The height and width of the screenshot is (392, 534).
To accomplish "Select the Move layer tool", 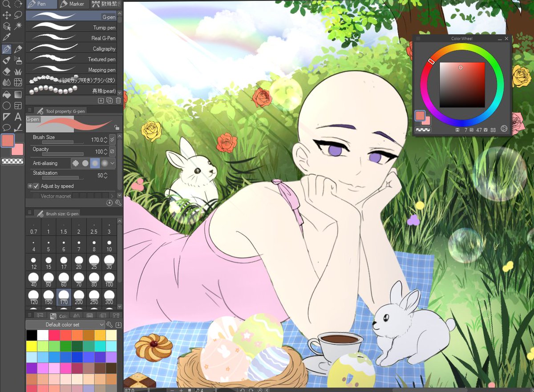I will pyautogui.click(x=6, y=15).
